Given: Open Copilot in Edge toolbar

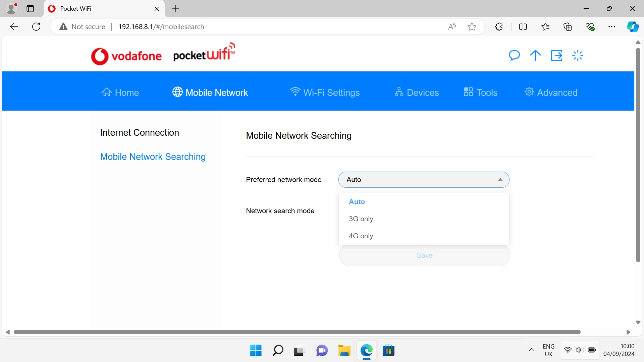Looking at the screenshot, I should pyautogui.click(x=633, y=26).
